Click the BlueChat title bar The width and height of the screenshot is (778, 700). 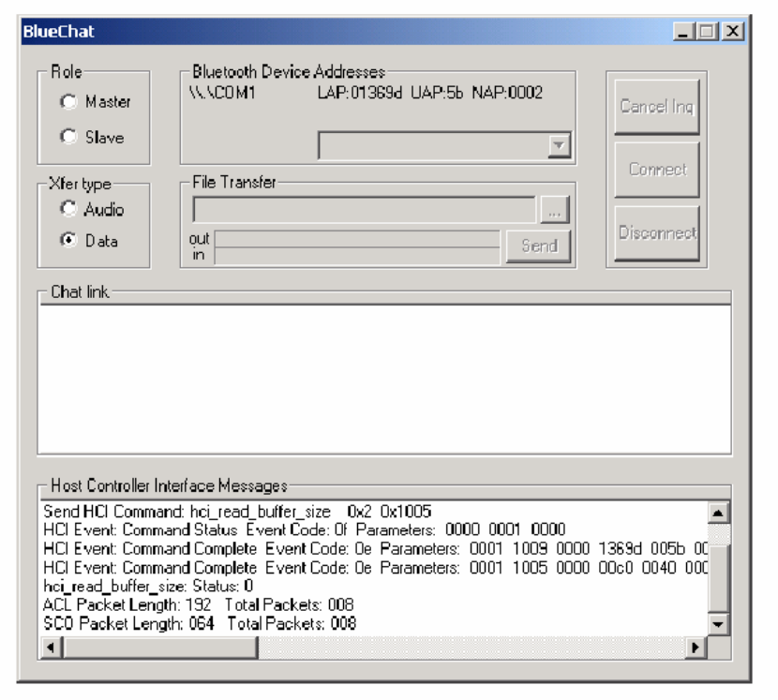(x=348, y=32)
